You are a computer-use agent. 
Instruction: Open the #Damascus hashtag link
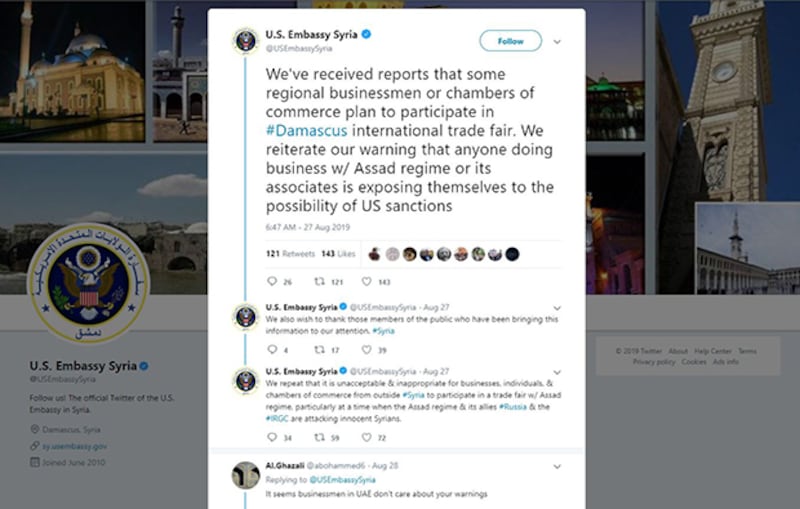[x=307, y=131]
